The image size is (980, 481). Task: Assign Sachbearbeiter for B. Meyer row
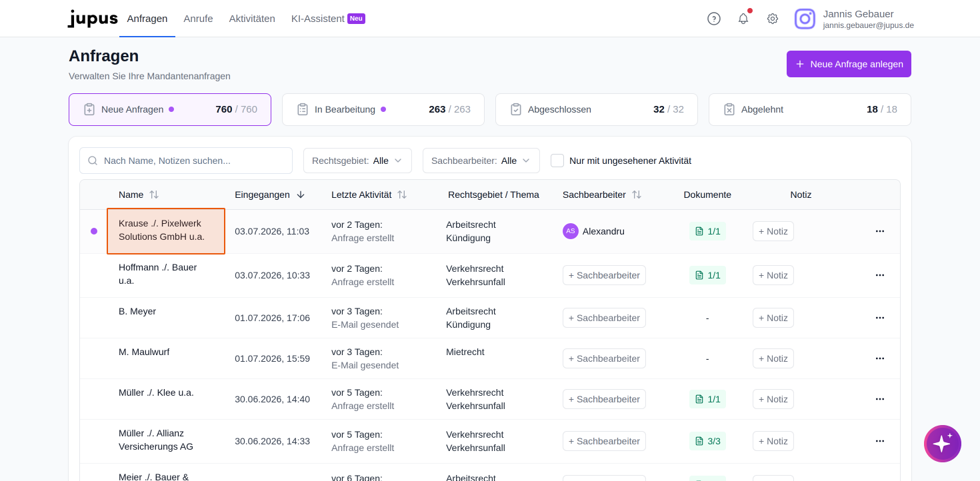point(604,318)
